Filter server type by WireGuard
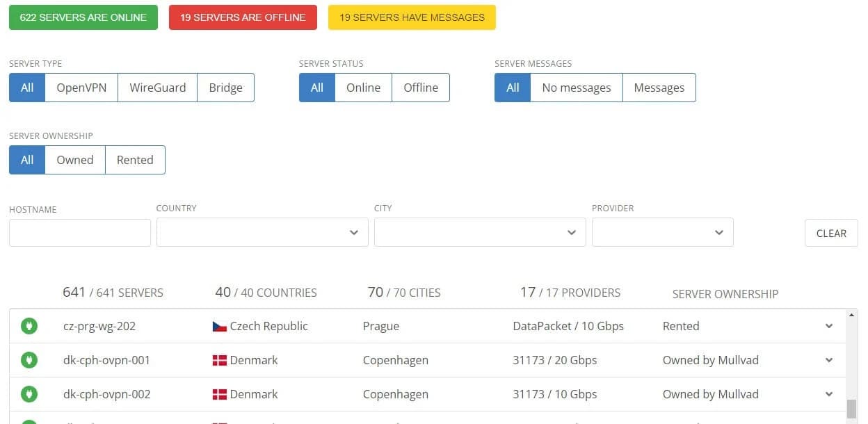 coord(158,88)
